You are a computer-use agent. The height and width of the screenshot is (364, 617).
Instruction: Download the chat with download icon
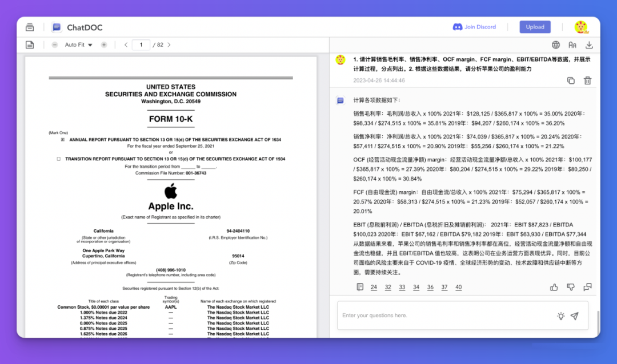click(588, 45)
